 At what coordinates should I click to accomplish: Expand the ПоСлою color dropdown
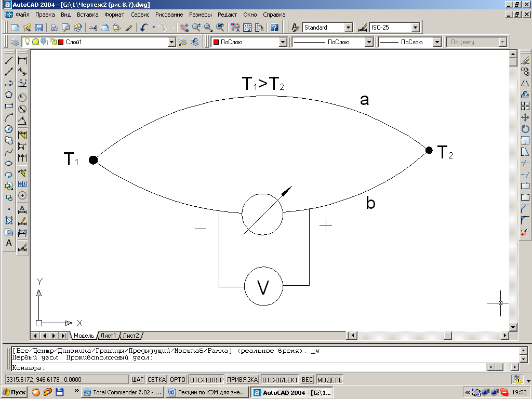pos(283,42)
